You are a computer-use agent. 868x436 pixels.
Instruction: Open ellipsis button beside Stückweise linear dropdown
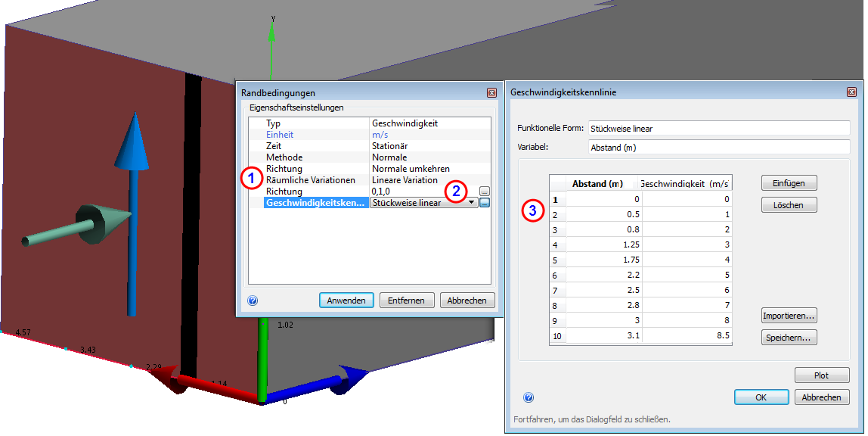coord(485,203)
